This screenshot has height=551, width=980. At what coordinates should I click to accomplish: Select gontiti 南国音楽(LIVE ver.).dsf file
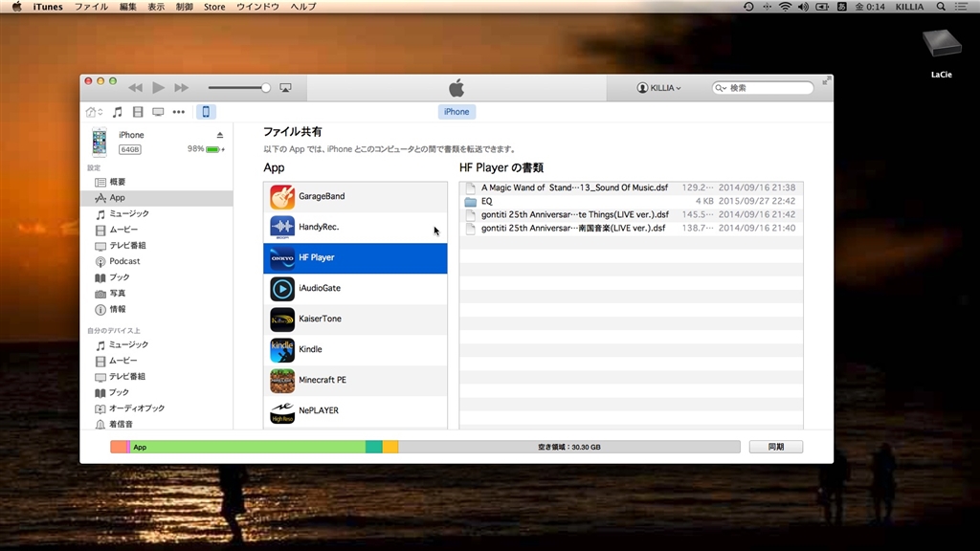pos(632,228)
